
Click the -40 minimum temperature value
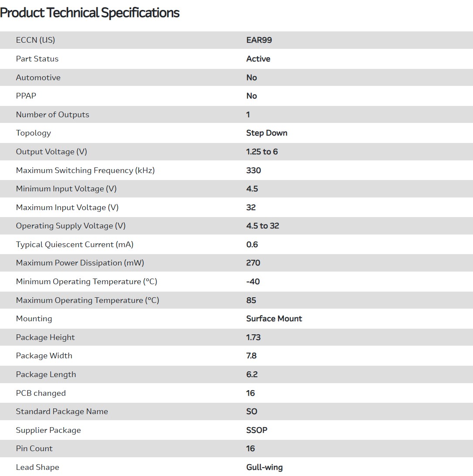pyautogui.click(x=253, y=282)
